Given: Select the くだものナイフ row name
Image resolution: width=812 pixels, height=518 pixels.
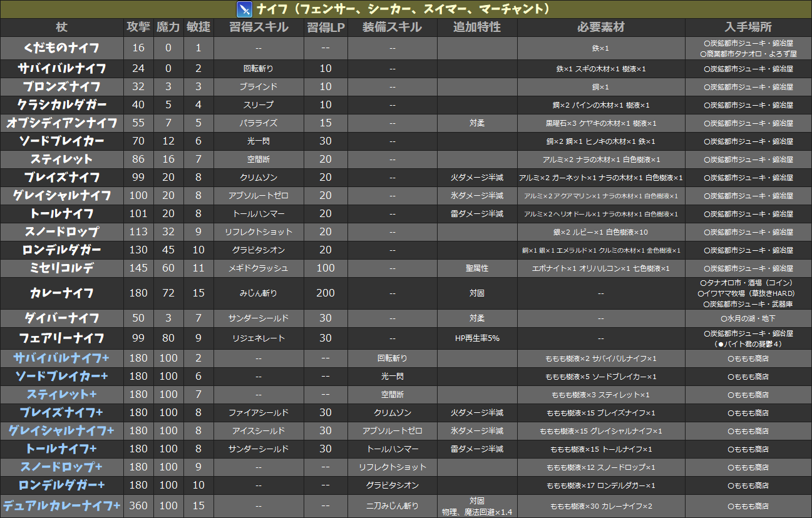Looking at the screenshot, I should click(x=62, y=48).
